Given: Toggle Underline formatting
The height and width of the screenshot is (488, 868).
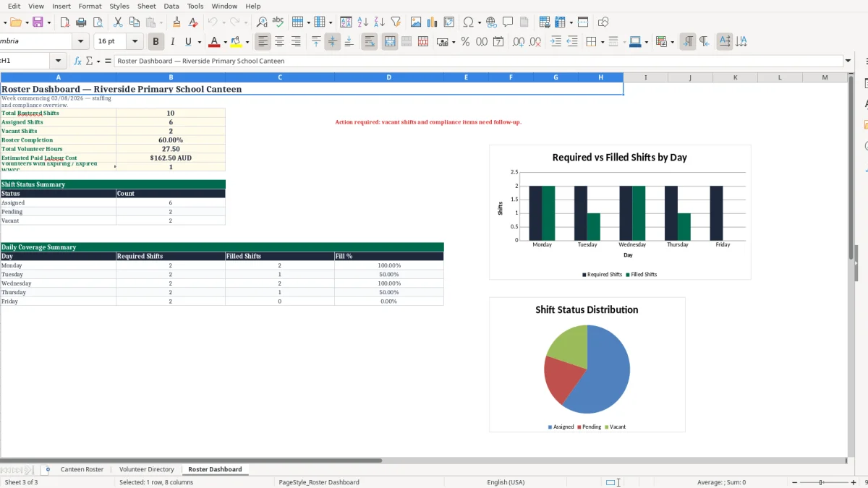Looking at the screenshot, I should [x=188, y=42].
